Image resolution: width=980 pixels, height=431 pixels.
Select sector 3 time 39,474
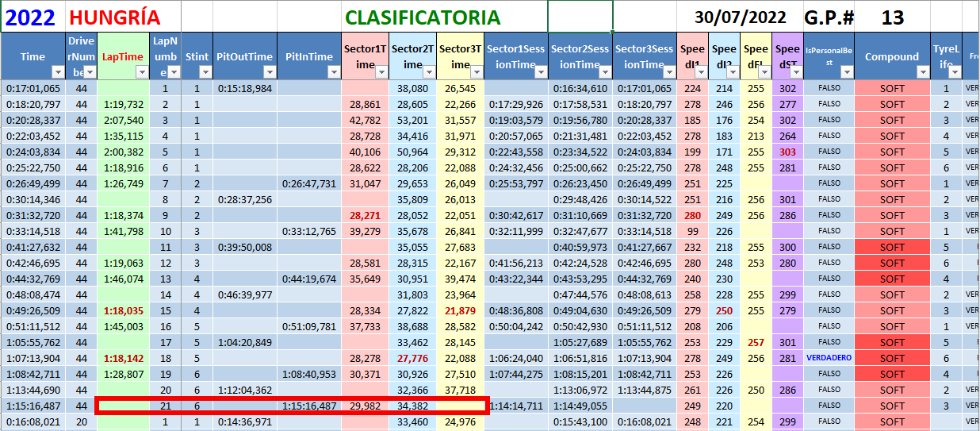[461, 279]
